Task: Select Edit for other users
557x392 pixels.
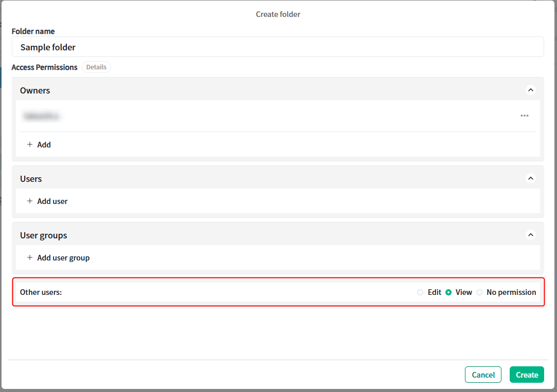Action: coord(420,292)
